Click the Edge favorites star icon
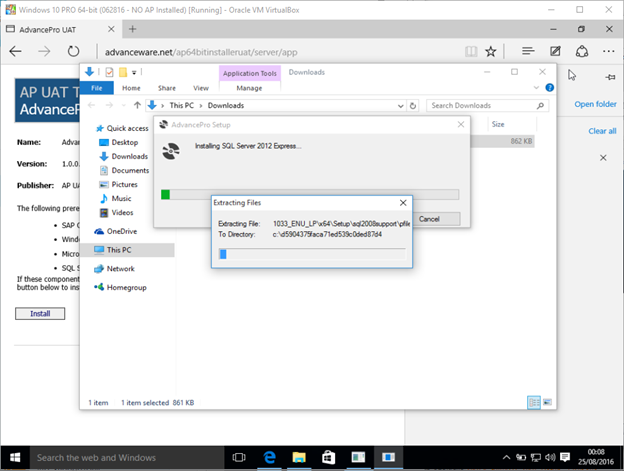Viewport: 624px width, 471px height. (491, 51)
